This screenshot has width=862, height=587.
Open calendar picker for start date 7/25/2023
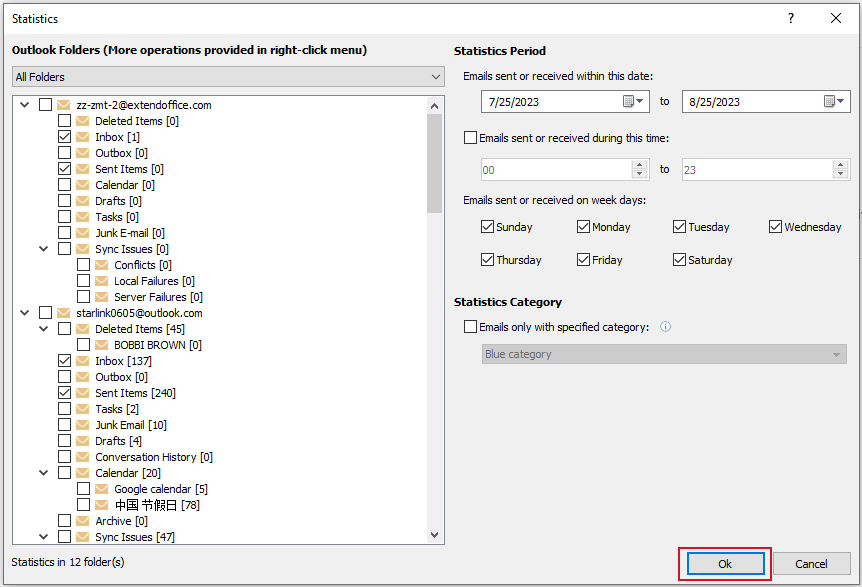click(633, 102)
